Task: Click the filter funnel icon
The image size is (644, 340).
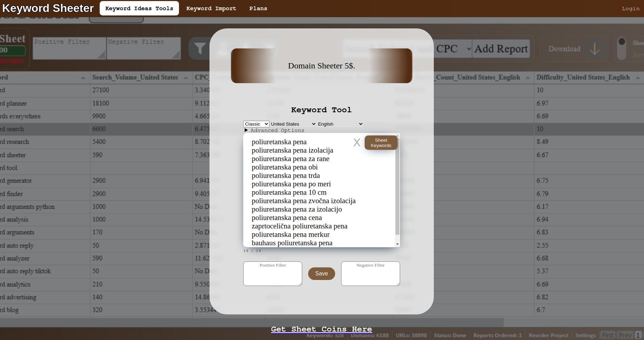Action: point(200,48)
